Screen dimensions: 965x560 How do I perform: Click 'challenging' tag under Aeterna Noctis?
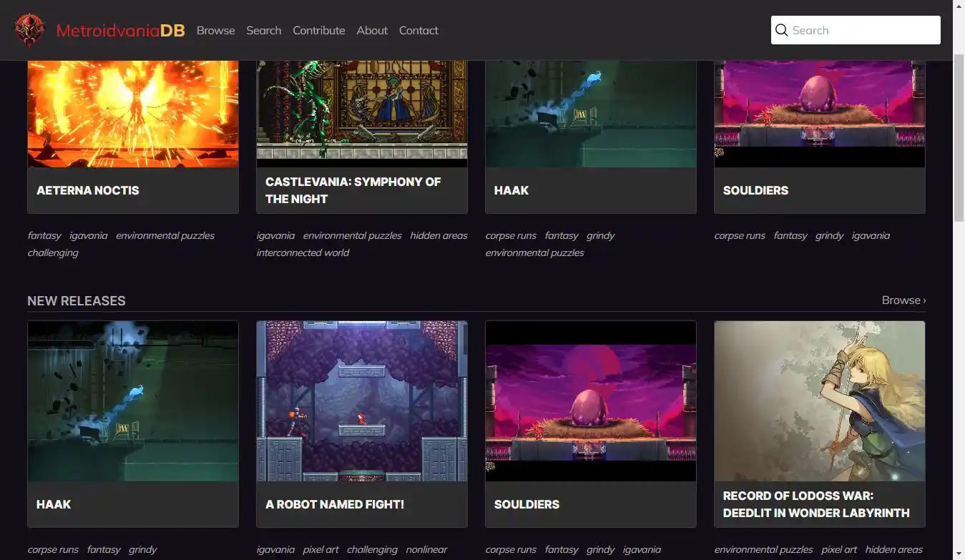point(53,252)
